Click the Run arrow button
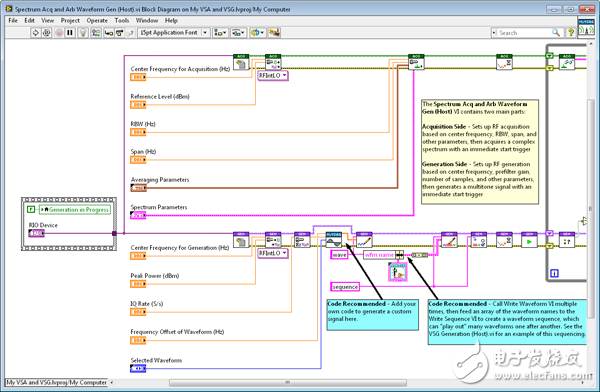 [35, 33]
